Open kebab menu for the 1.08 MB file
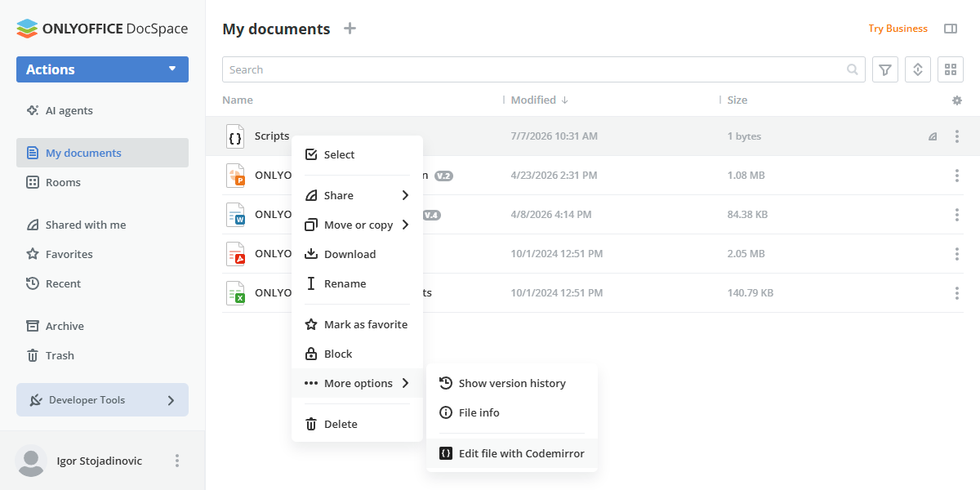The height and width of the screenshot is (490, 980). 957,176
